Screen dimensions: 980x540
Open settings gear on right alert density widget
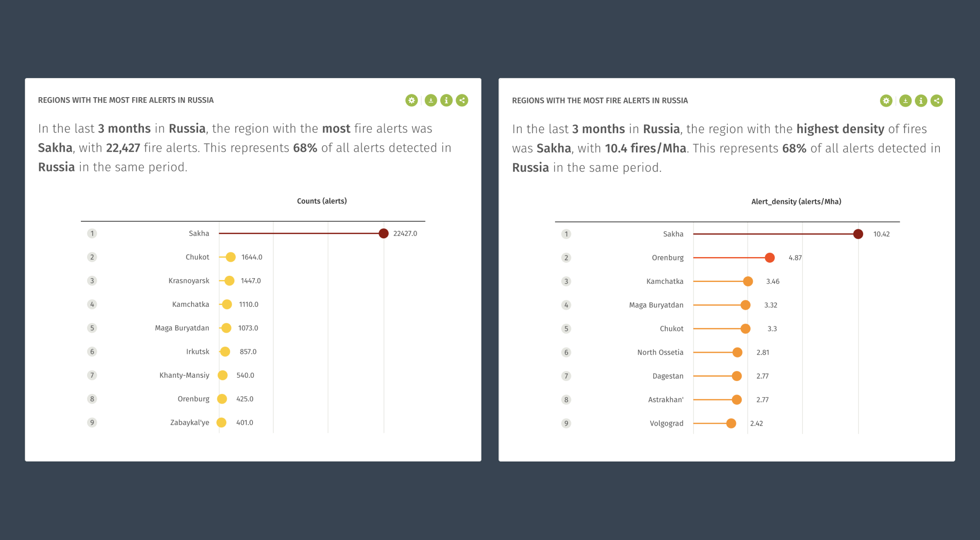click(x=886, y=101)
